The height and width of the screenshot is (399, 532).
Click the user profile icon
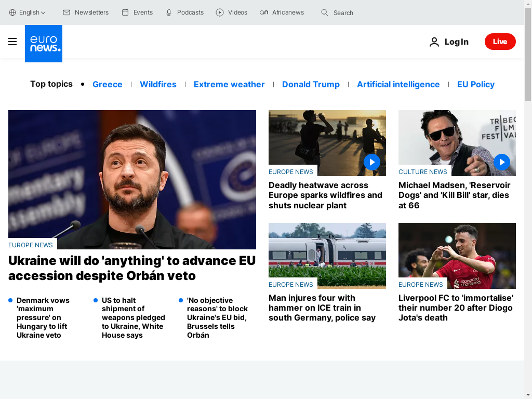434,42
